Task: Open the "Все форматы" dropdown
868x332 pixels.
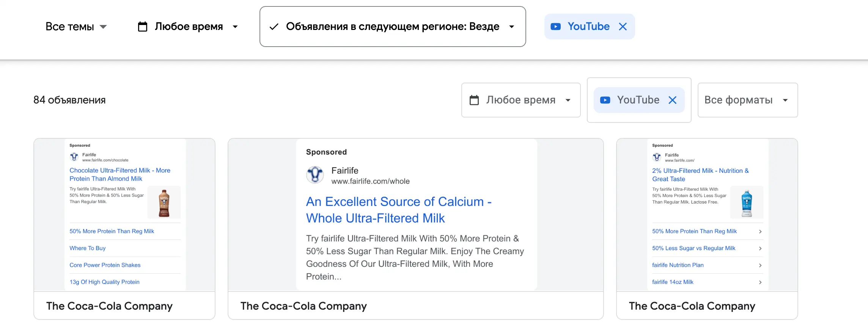Action: click(x=747, y=100)
